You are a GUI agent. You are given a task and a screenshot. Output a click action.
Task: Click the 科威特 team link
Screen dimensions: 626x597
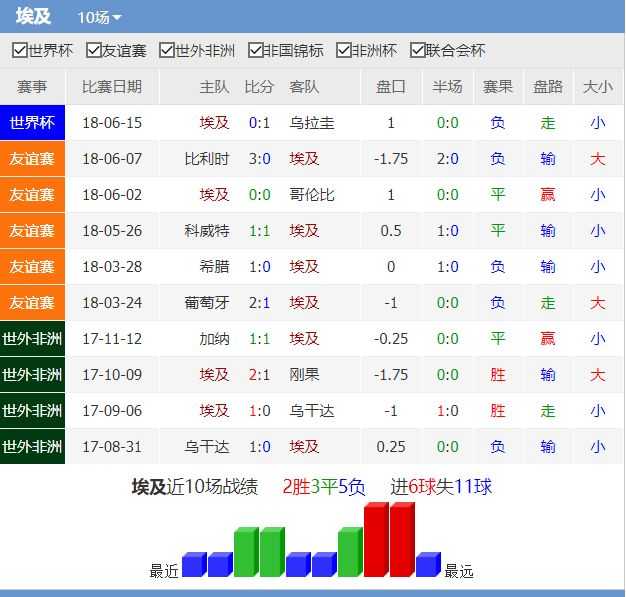click(207, 231)
